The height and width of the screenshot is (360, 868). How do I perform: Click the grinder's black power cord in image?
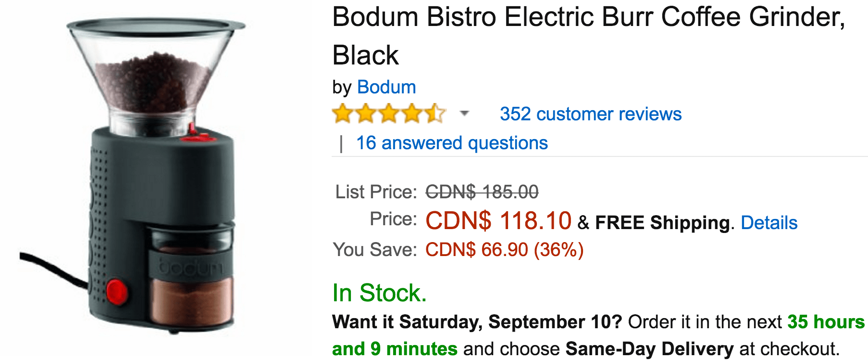(x=54, y=269)
